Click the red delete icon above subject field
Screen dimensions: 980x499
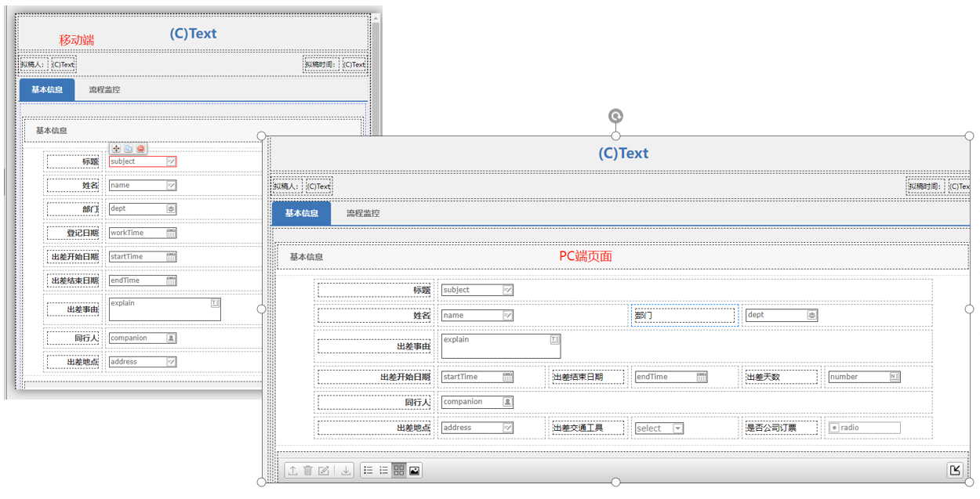tap(141, 148)
